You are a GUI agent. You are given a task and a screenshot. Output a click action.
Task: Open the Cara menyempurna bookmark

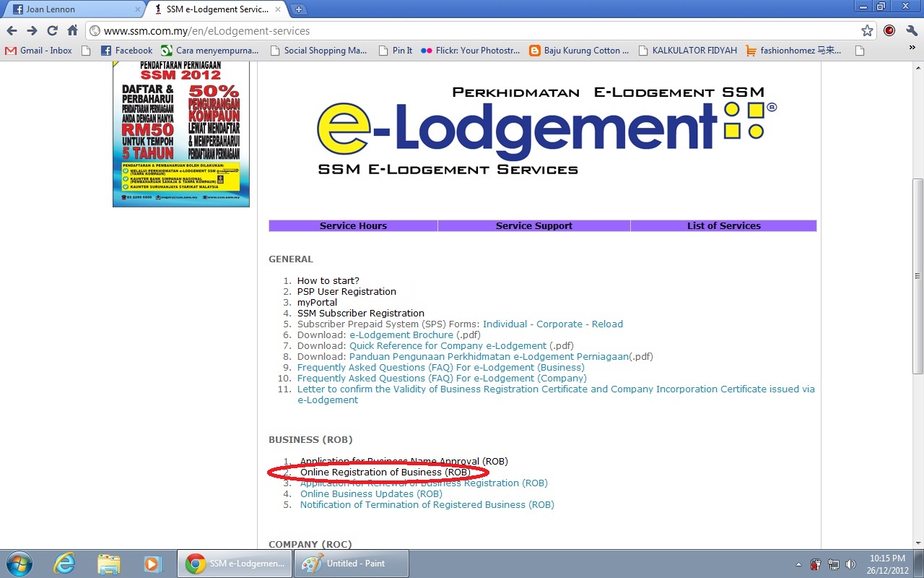pos(210,51)
